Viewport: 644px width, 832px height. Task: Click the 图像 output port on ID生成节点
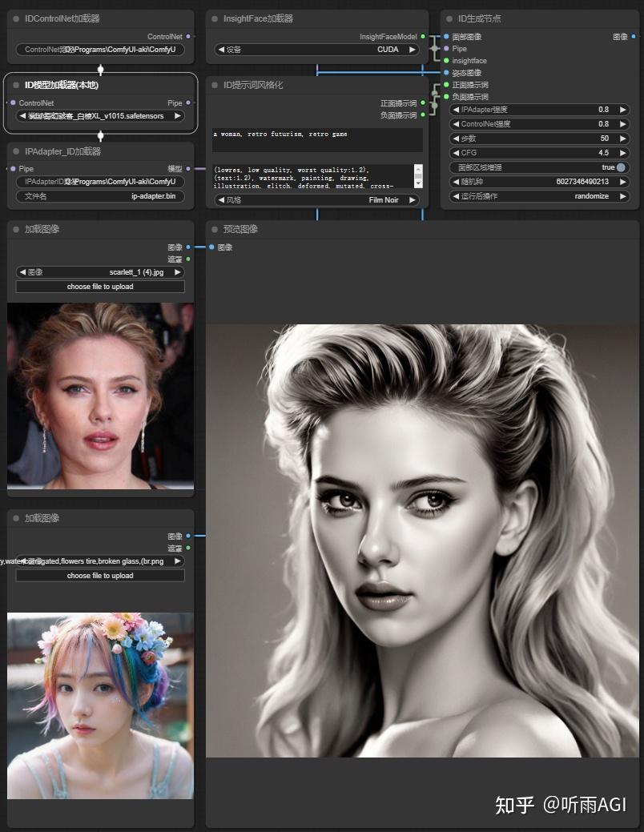pos(634,37)
